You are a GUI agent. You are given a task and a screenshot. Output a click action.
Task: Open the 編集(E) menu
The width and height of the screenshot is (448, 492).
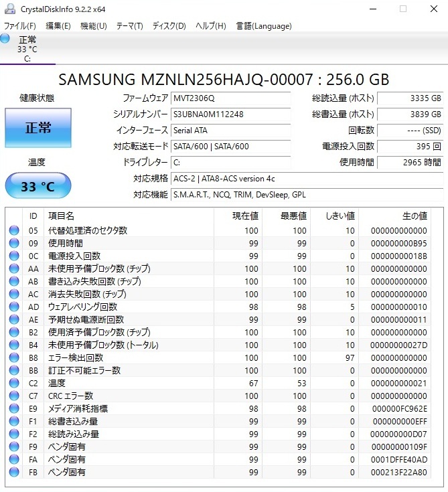tap(58, 25)
